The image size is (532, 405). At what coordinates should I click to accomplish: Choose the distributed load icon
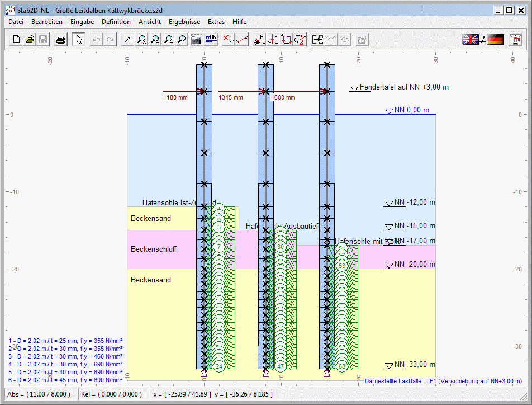[287, 40]
